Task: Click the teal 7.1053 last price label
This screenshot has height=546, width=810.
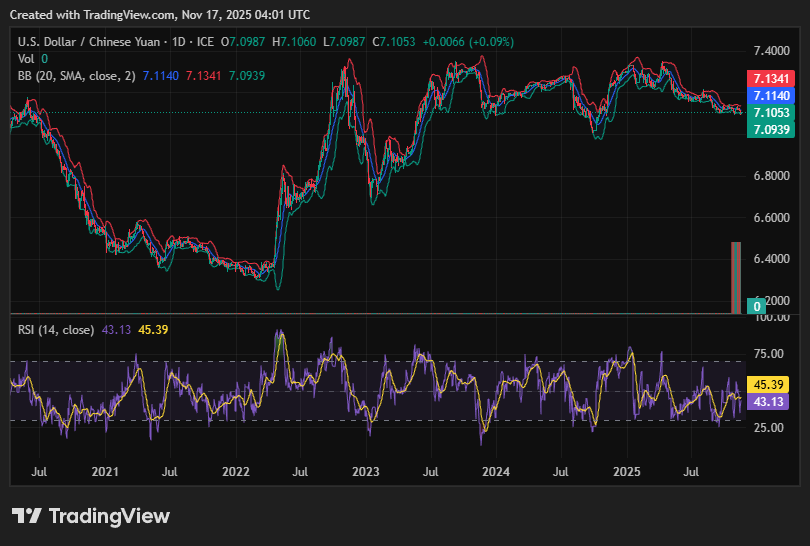Action: point(771,113)
